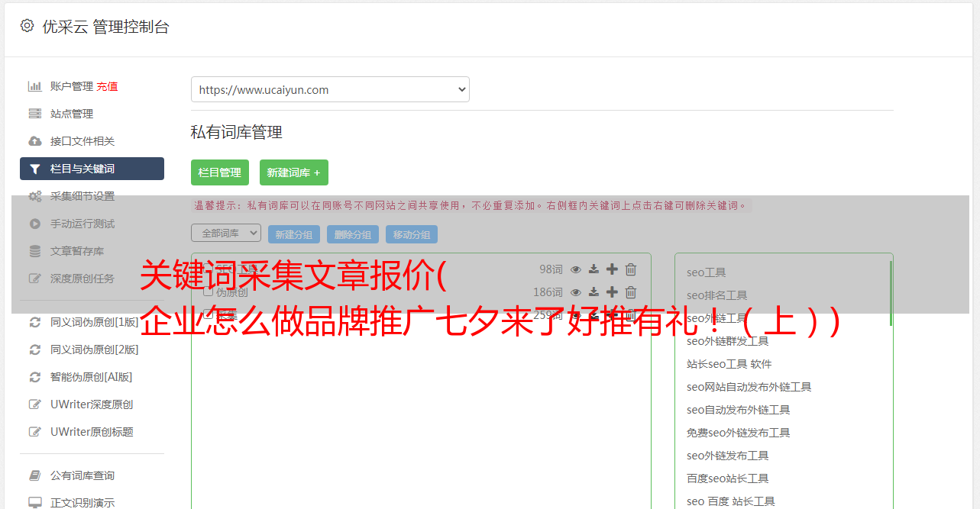Select keyword 'seo排名工具'

[717, 295]
